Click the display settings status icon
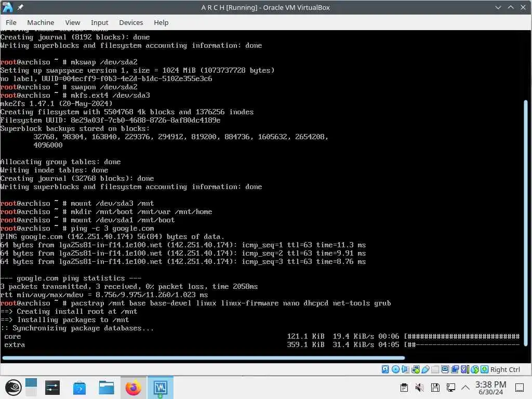This screenshot has height=399, width=532. (x=445, y=369)
